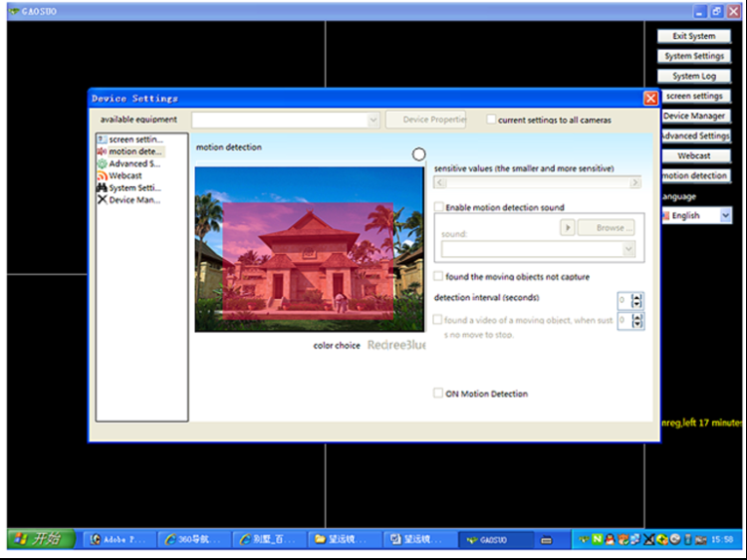The height and width of the screenshot is (560, 747).
Task: Enable motion detection sound checkbox
Action: click(x=439, y=207)
